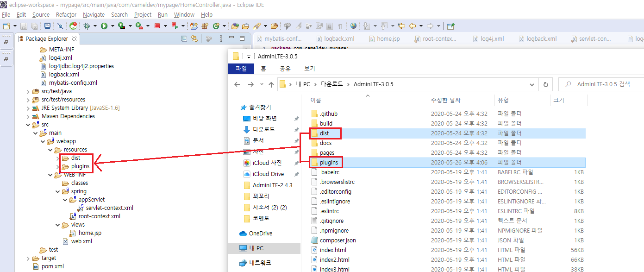Open the Window menu
Viewport: 644px width, 272px height.
(x=184, y=14)
